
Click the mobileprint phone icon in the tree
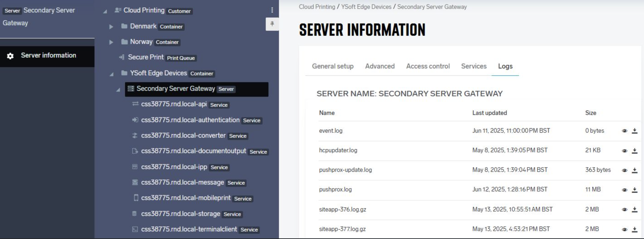[x=135, y=198]
